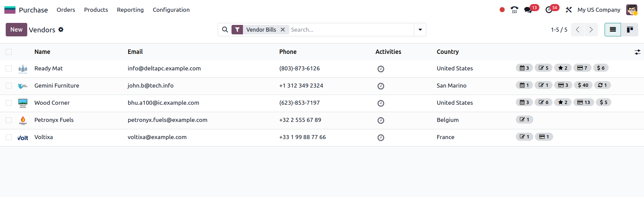Viewport: 644px width, 197px height.
Task: Switch to Kanban view
Action: pyautogui.click(x=630, y=30)
